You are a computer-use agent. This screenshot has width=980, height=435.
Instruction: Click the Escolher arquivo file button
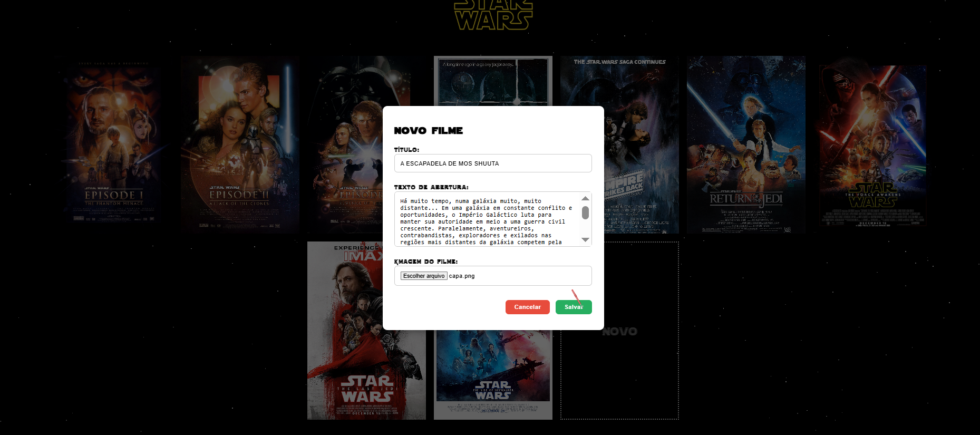pyautogui.click(x=424, y=276)
